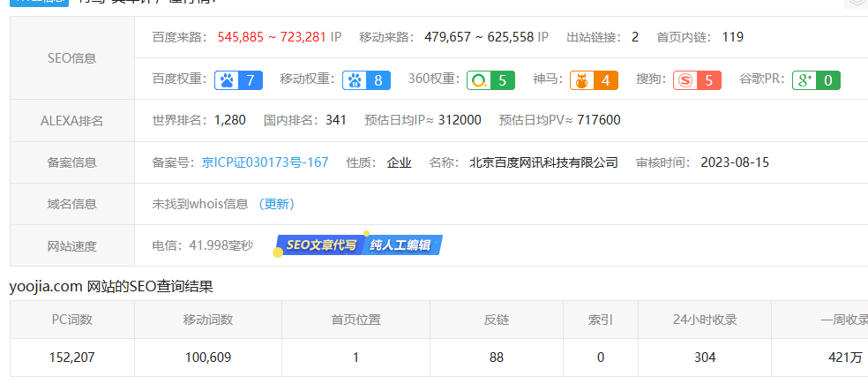Click the 索引 column header
868x384 pixels.
(601, 320)
